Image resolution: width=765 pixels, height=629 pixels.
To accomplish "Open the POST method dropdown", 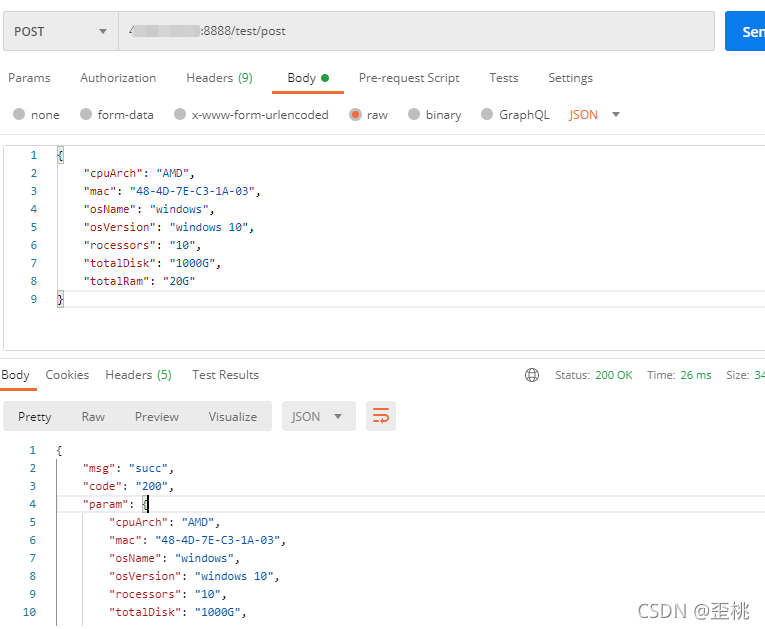I will (61, 31).
